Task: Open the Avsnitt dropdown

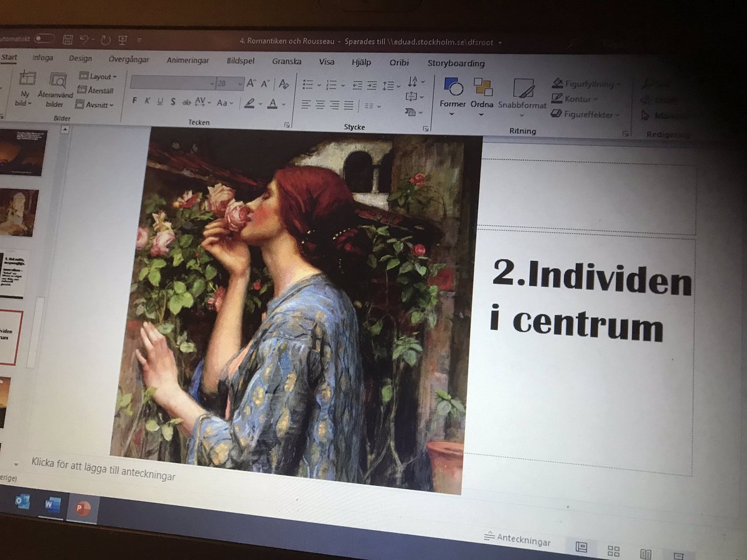Action: [95, 105]
